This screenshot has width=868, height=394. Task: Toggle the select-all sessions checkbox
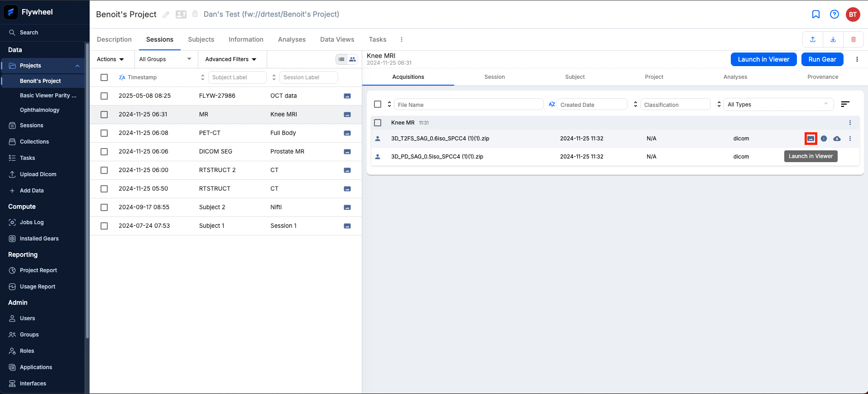[x=104, y=77]
